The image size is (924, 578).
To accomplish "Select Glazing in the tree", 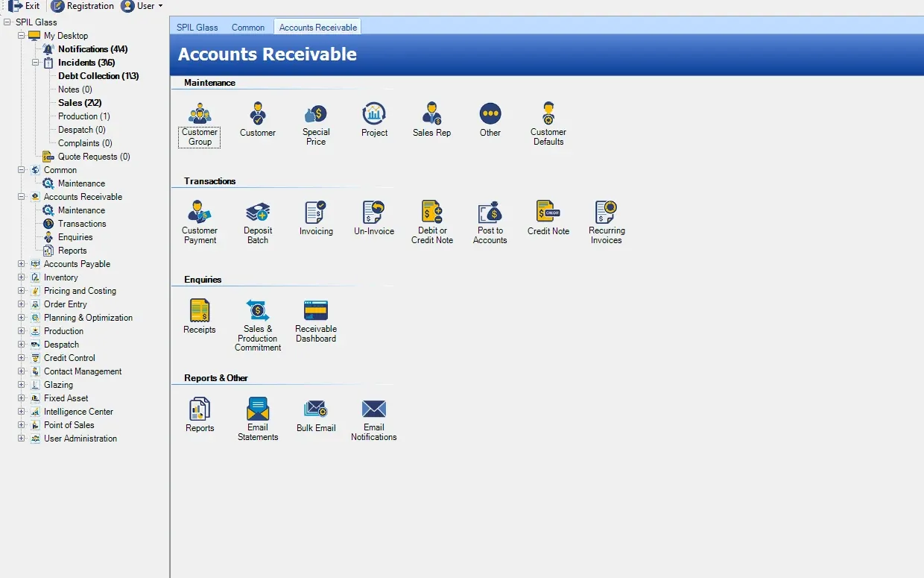I will (x=58, y=385).
